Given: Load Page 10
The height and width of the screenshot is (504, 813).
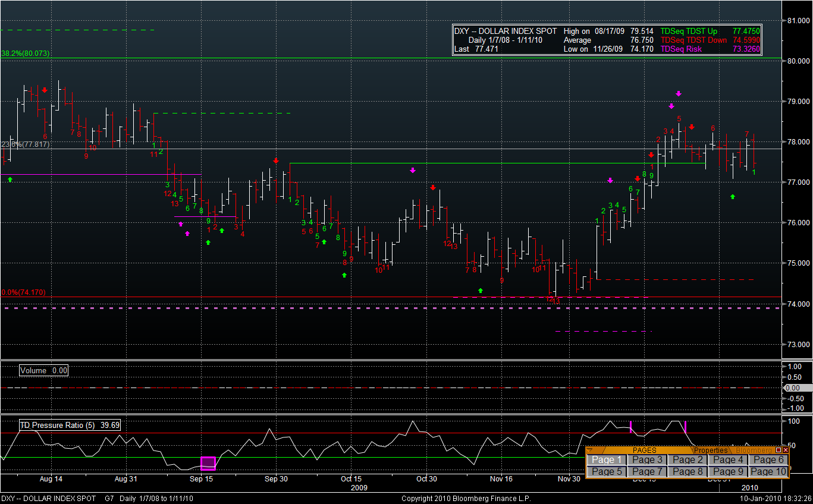Looking at the screenshot, I should pyautogui.click(x=768, y=471).
